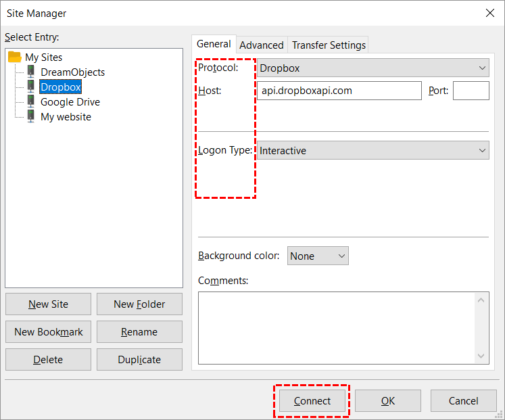505x420 pixels.
Task: Click the Port input field
Action: (x=471, y=91)
